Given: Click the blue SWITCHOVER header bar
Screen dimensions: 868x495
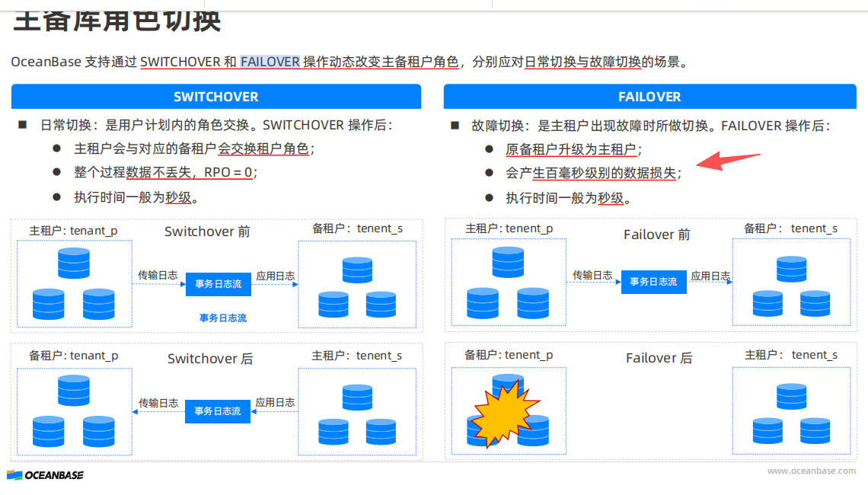Looking at the screenshot, I should [x=216, y=97].
